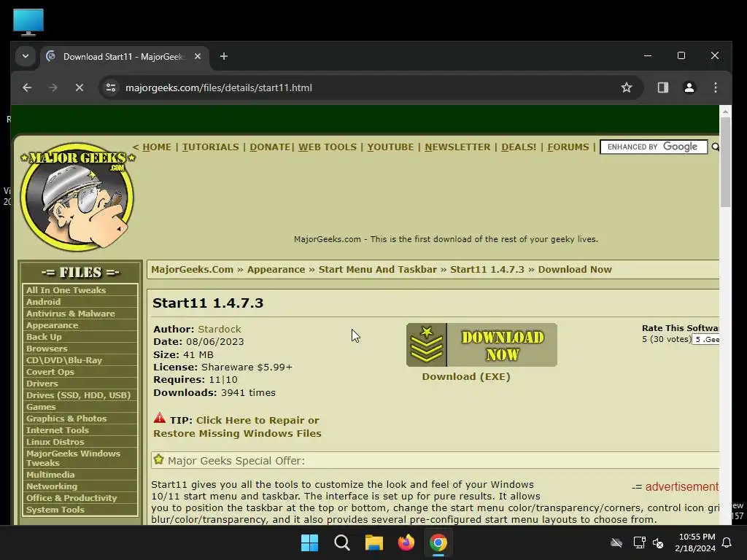Open Drivers category

[42, 384]
